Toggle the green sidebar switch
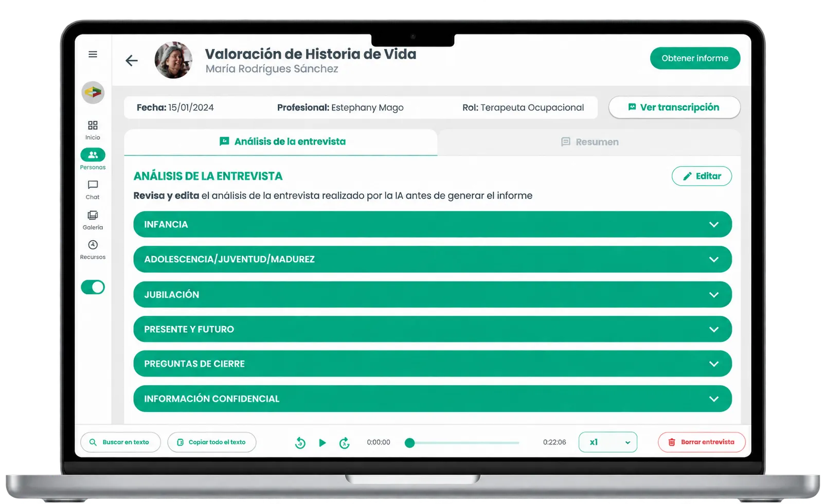825x504 pixels. (x=93, y=287)
